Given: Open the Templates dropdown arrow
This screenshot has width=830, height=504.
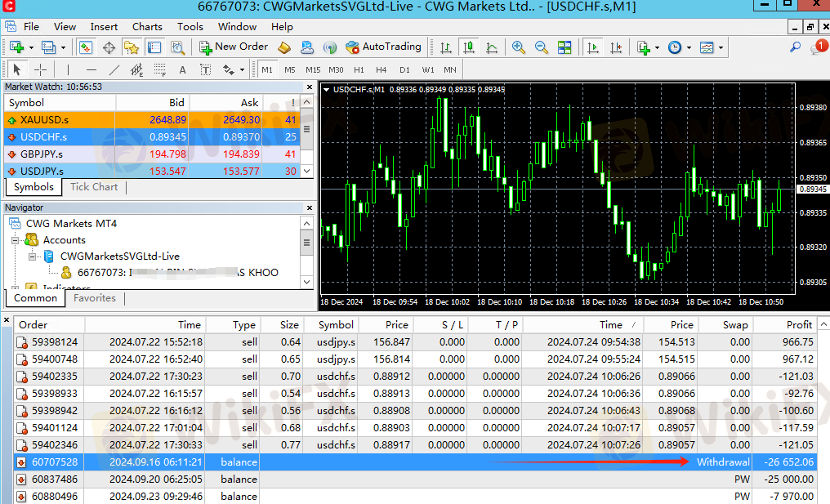Looking at the screenshot, I should [721, 47].
